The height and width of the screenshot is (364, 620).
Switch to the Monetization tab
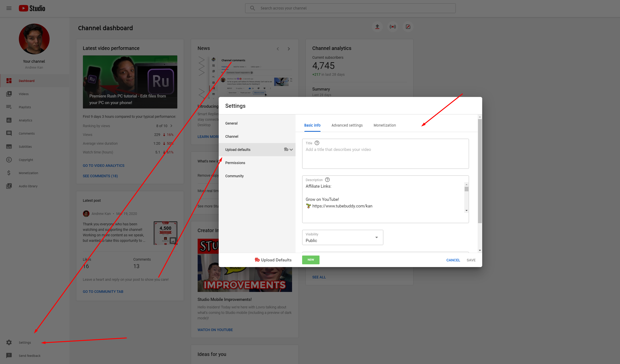[x=384, y=125]
